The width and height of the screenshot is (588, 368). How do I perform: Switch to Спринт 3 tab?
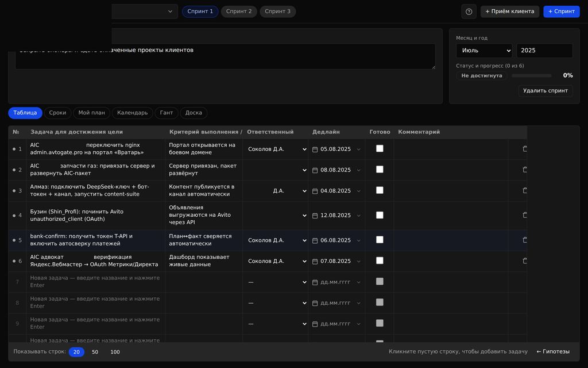click(277, 11)
